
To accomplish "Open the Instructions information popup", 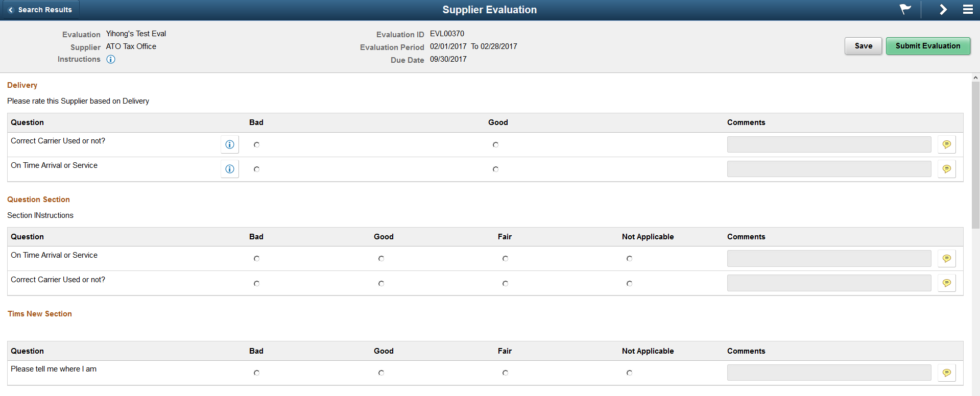I will [x=111, y=59].
